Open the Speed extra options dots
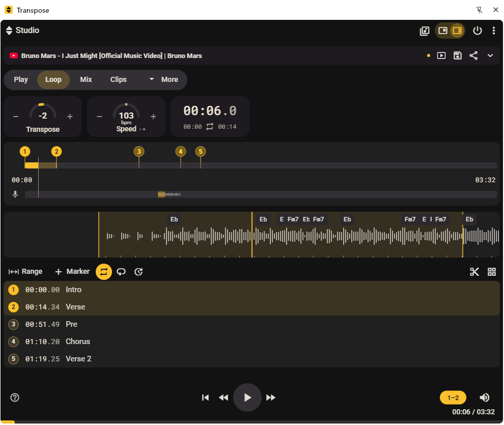This screenshot has width=504, height=425. tap(143, 129)
